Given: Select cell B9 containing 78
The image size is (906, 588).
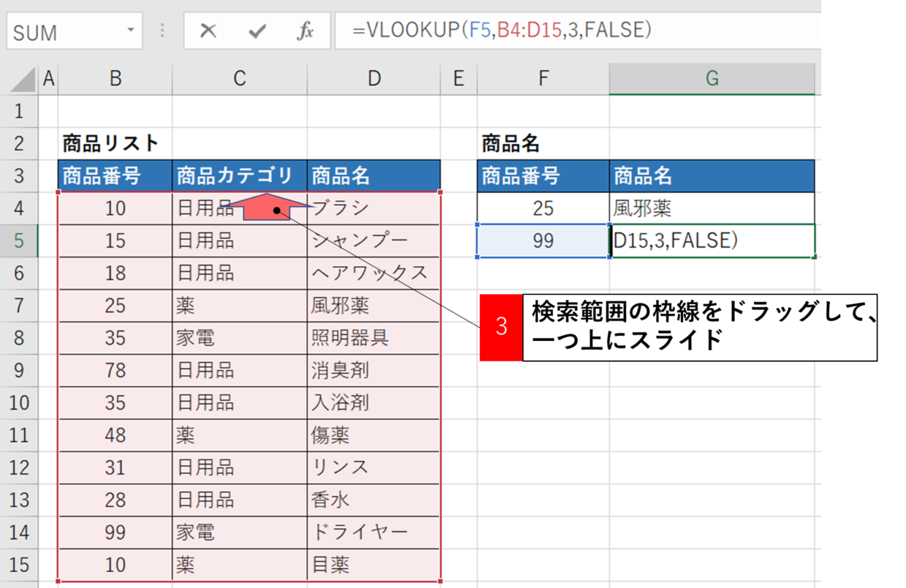Looking at the screenshot, I should tap(115, 370).
